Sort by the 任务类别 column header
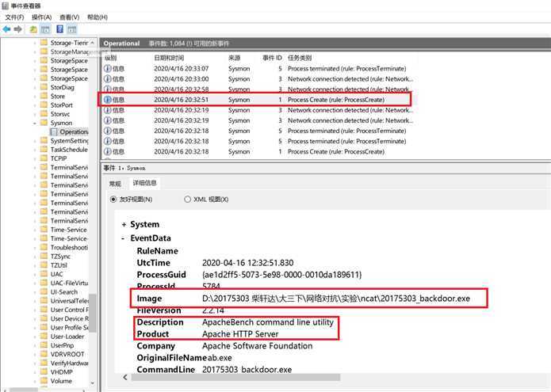Viewport: 551px width, 392px height. coord(300,58)
